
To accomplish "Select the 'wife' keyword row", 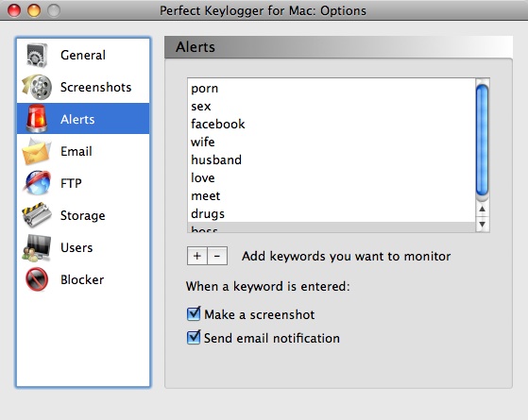I will point(332,142).
